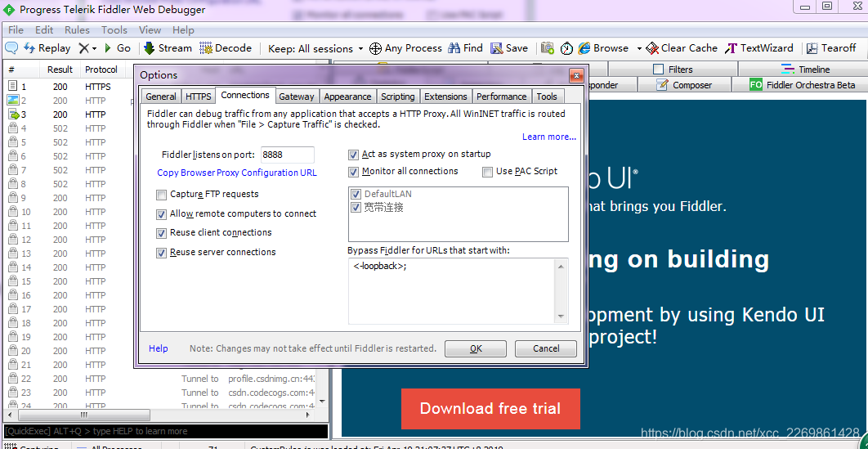
Task: Open the Fiddler Orchestra Beta tab
Action: point(802,85)
